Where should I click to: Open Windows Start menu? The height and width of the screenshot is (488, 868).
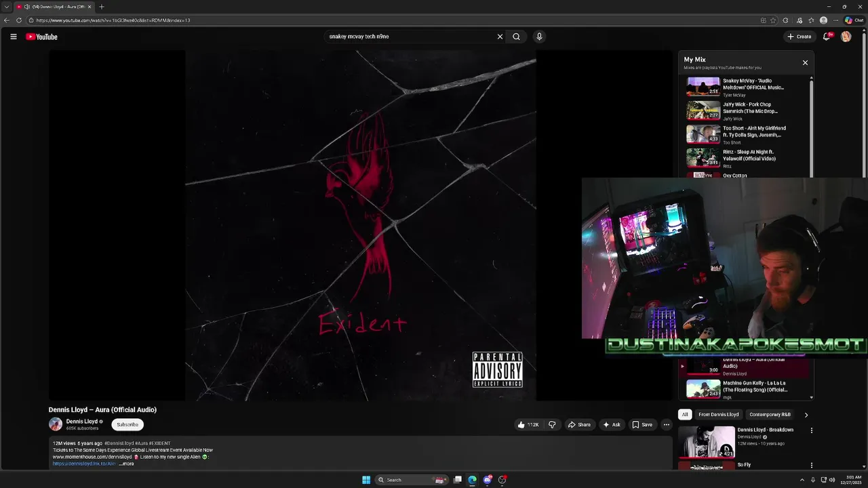tap(366, 480)
